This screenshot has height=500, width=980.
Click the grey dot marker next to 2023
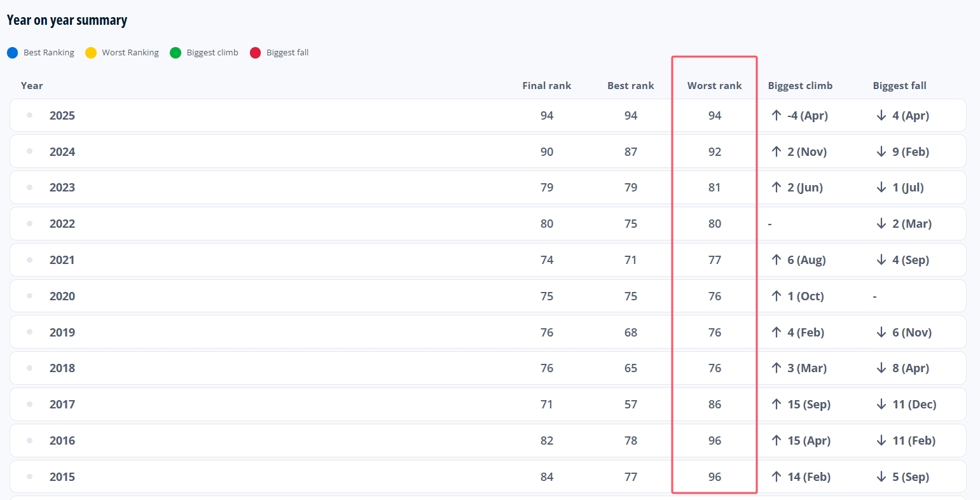pos(30,188)
